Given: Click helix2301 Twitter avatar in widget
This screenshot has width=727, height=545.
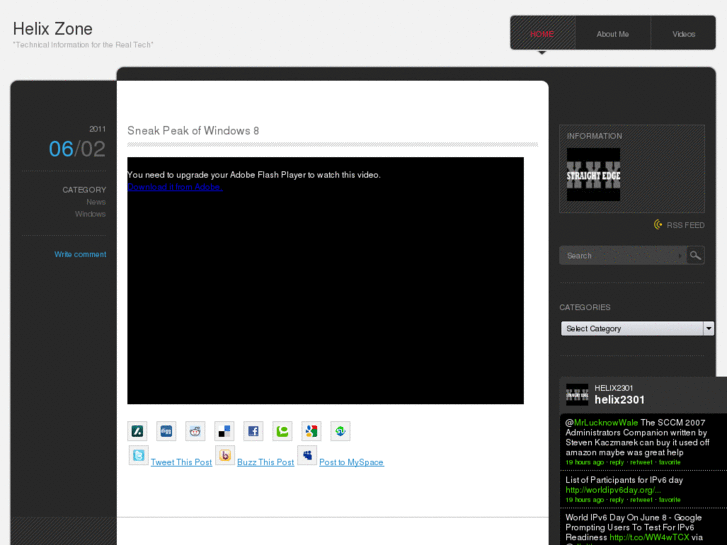Looking at the screenshot, I should point(577,395).
